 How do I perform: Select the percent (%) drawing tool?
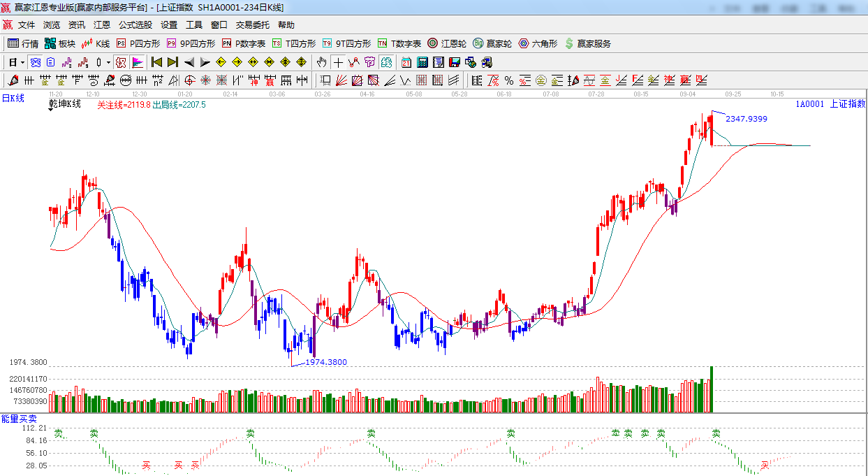(509, 80)
